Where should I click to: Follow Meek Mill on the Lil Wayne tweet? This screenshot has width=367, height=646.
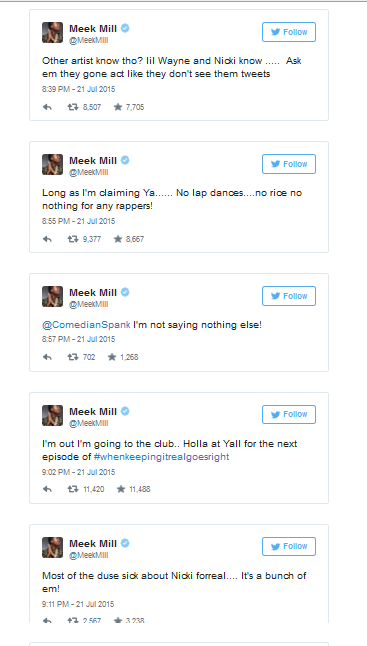pos(289,32)
